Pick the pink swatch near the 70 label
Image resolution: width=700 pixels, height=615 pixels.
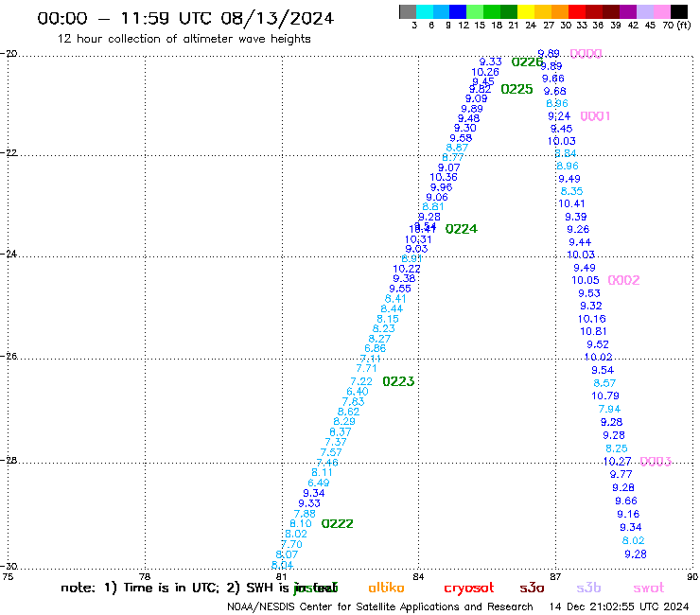pyautogui.click(x=662, y=11)
